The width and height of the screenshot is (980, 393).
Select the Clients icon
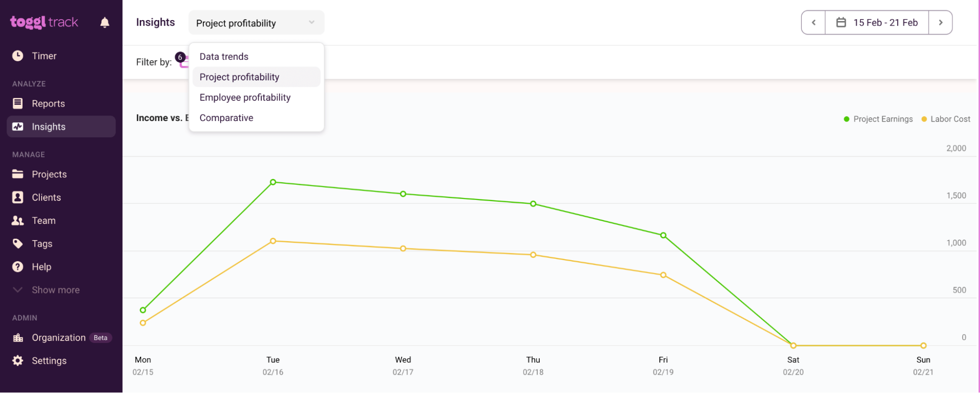pos(18,197)
